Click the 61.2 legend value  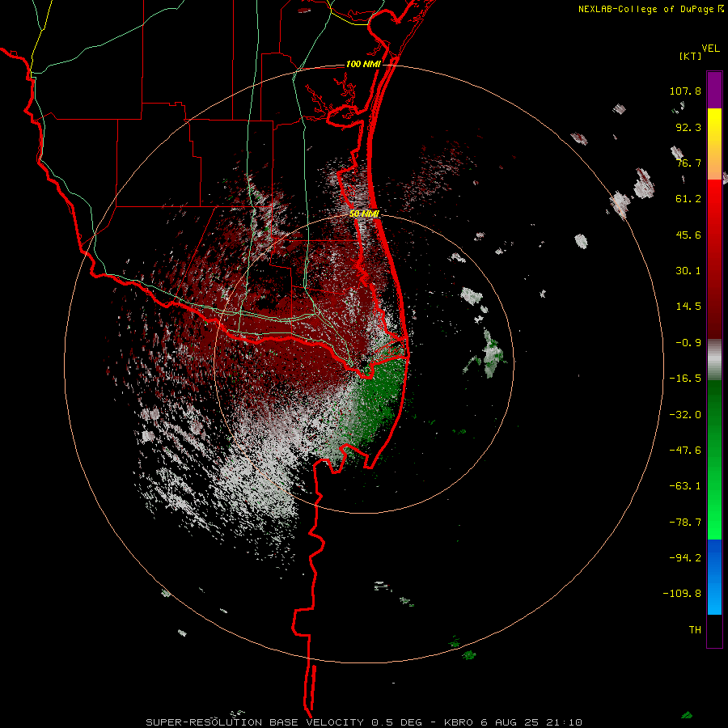pos(688,199)
